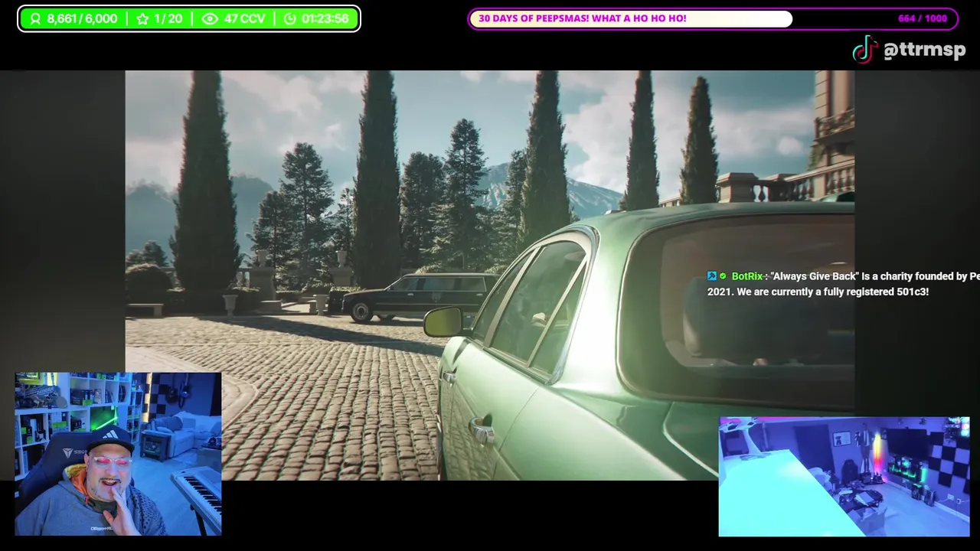Click the black limousine in the video

417,297
